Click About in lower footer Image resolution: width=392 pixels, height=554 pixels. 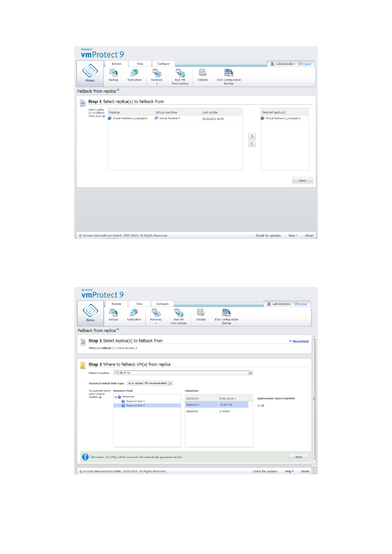tap(305, 471)
